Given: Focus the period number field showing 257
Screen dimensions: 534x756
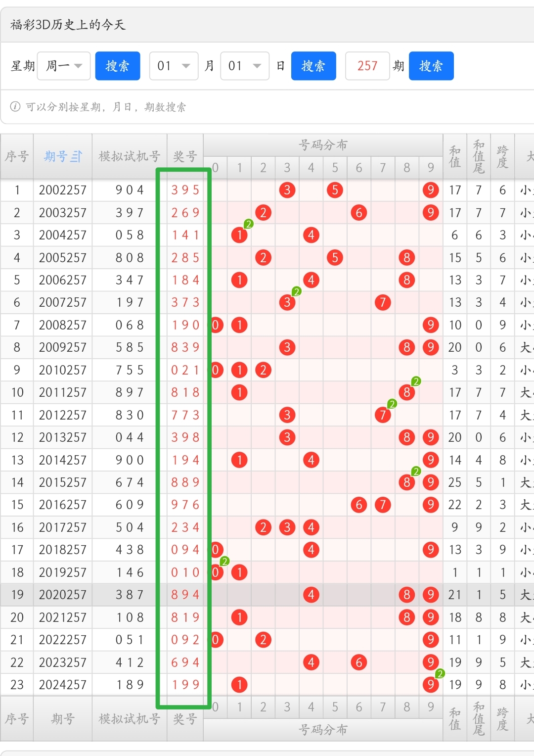Looking at the screenshot, I should coord(367,66).
